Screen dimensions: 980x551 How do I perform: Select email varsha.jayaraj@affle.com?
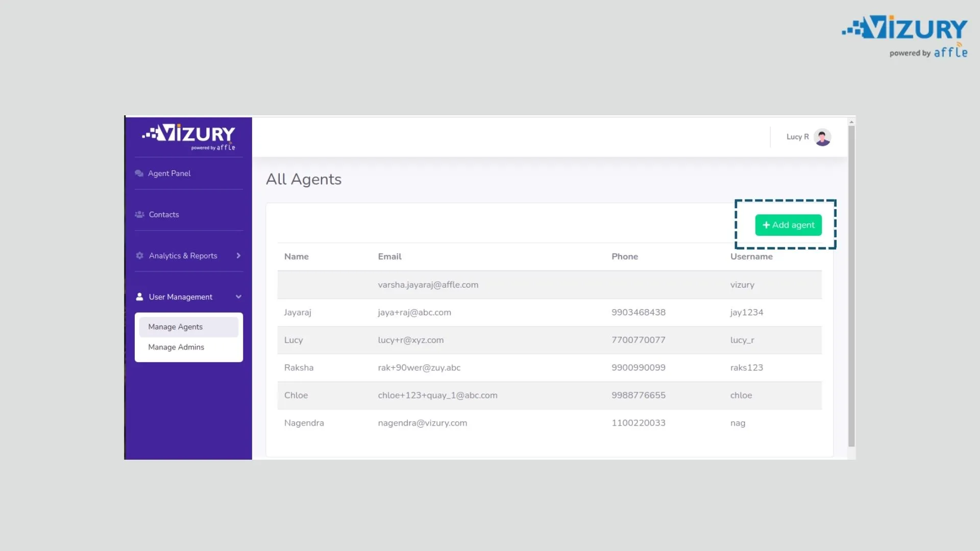428,285
